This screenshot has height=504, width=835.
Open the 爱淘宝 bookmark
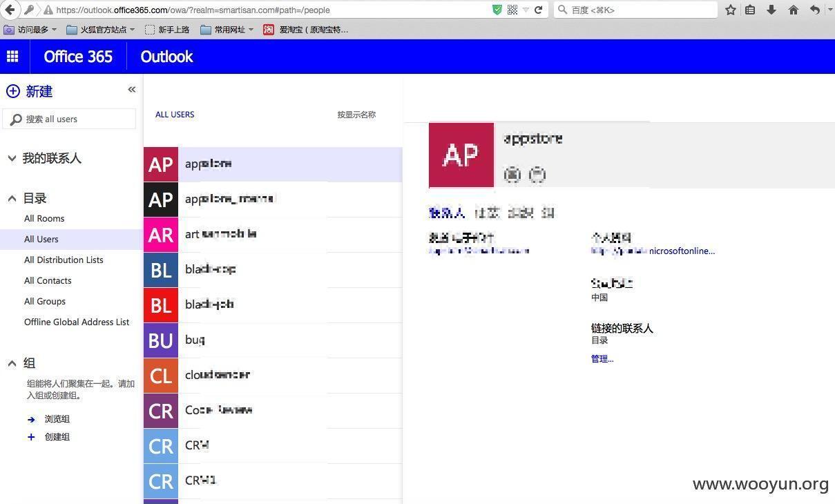point(306,30)
